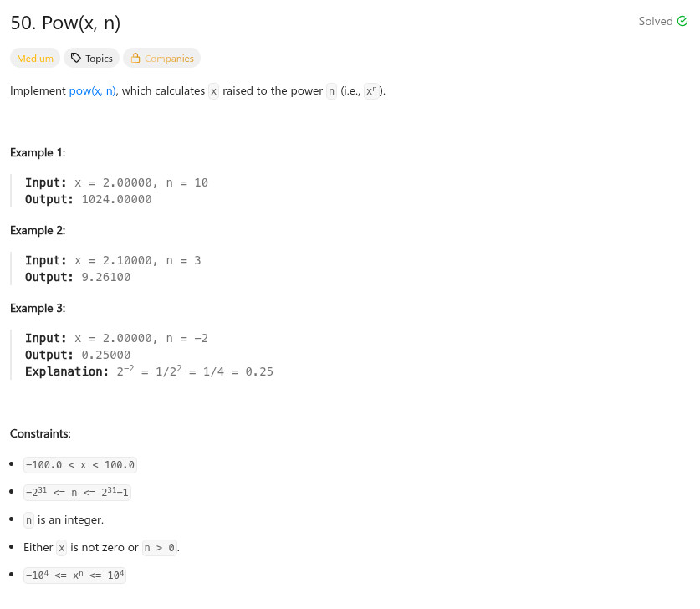Screen dimensions: 700x609
Task: Click the 'n is an integer' constraint
Action: tap(64, 520)
